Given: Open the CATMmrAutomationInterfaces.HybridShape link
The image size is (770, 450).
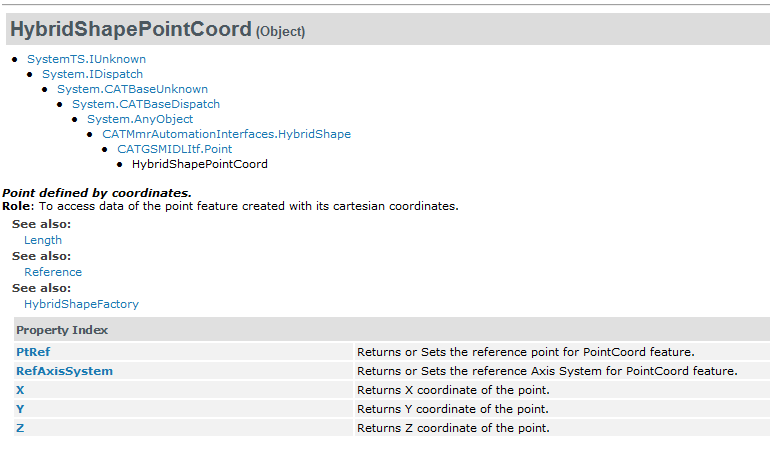Looking at the screenshot, I should pyautogui.click(x=226, y=134).
